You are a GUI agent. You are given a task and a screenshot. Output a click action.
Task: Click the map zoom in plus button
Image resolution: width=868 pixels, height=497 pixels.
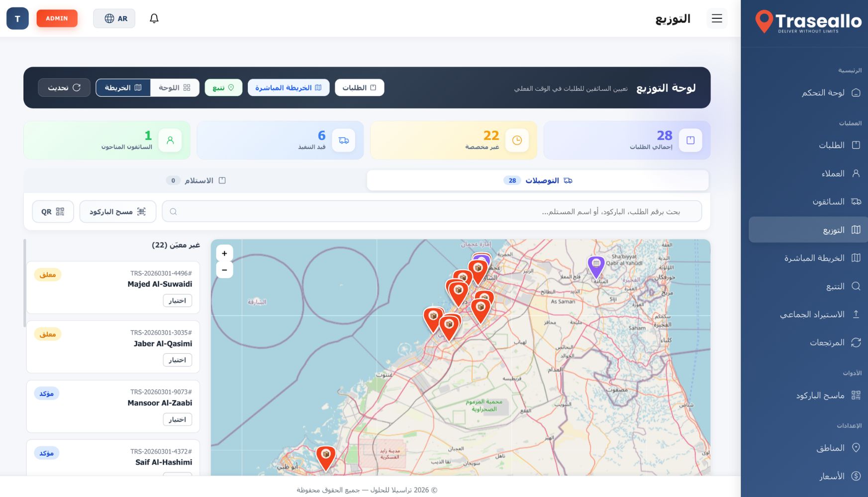[224, 253]
